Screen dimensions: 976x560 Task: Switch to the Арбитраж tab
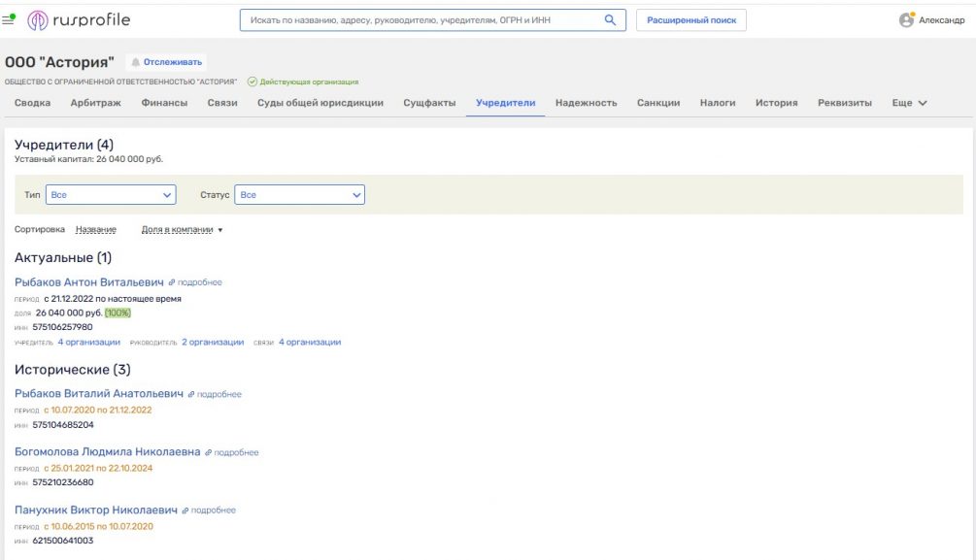point(95,103)
